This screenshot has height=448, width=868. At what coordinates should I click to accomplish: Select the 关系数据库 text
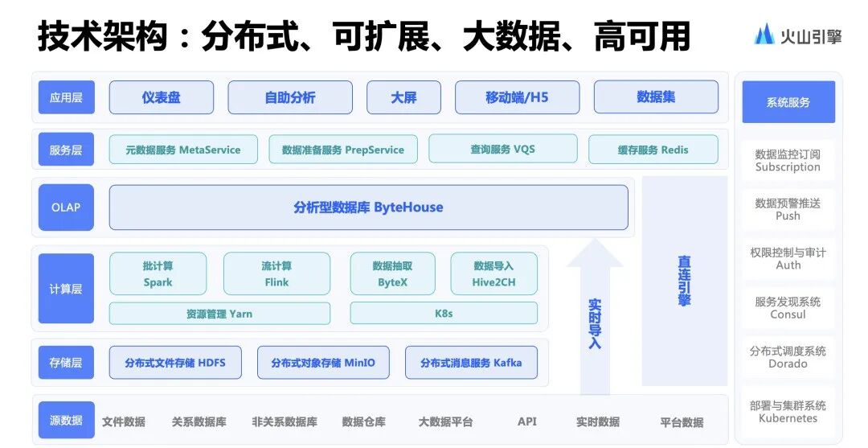[x=199, y=422]
